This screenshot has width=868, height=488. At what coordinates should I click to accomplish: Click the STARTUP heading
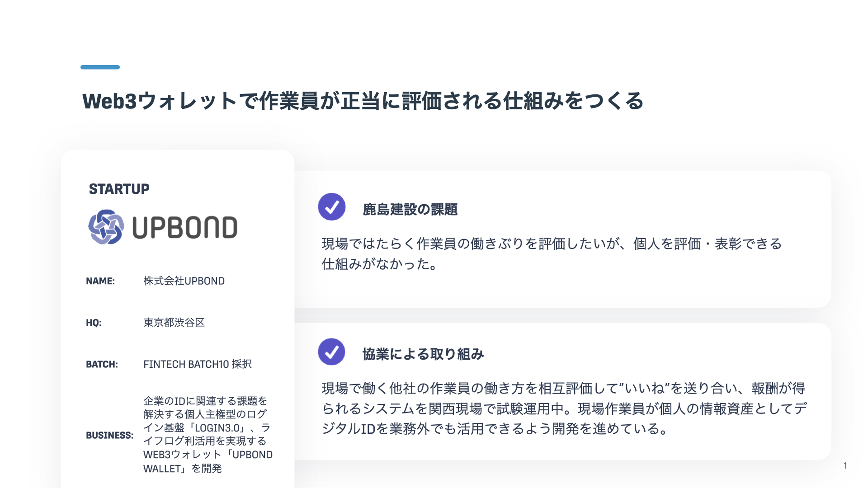coord(119,189)
